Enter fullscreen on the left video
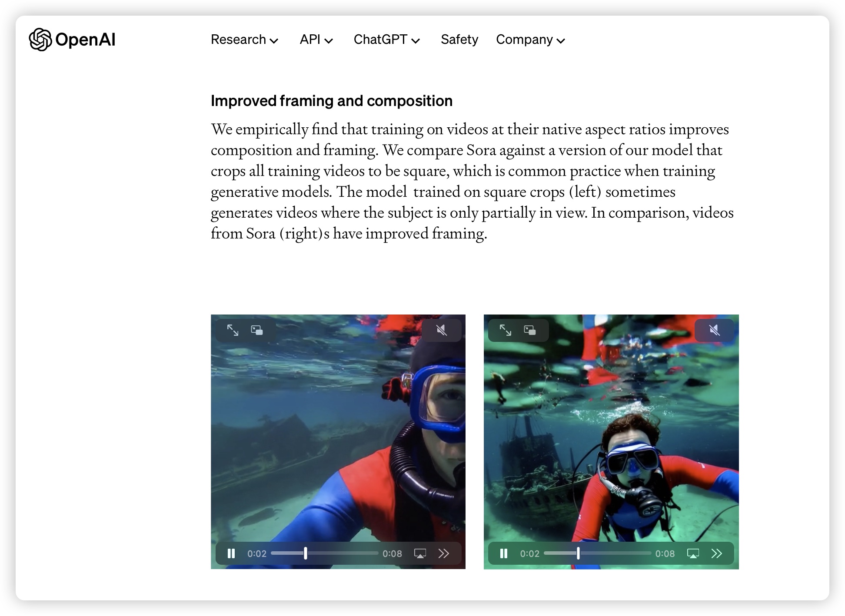Screen dimensions: 845x616 pos(233,330)
